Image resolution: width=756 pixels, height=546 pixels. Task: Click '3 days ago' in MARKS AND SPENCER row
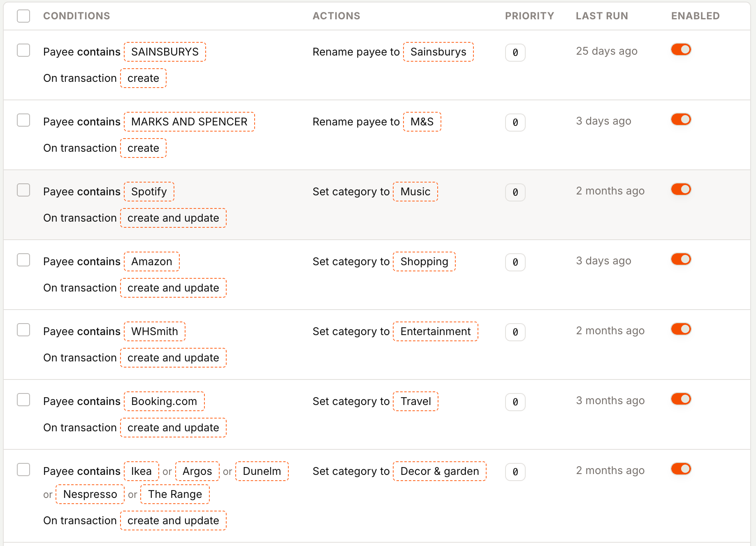click(603, 121)
